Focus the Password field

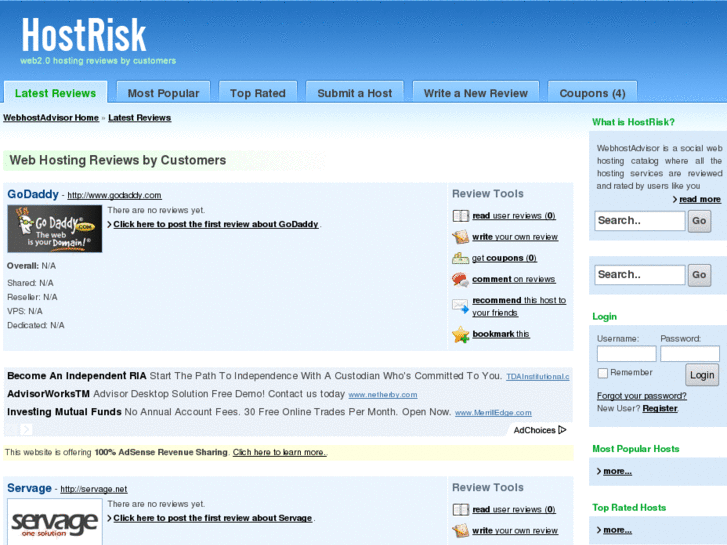(x=690, y=354)
